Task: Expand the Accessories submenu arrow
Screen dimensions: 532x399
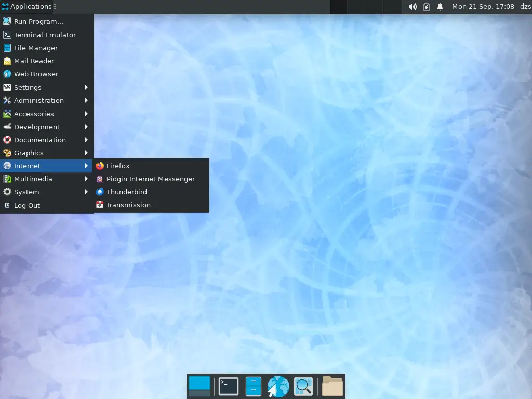Action: [x=86, y=114]
